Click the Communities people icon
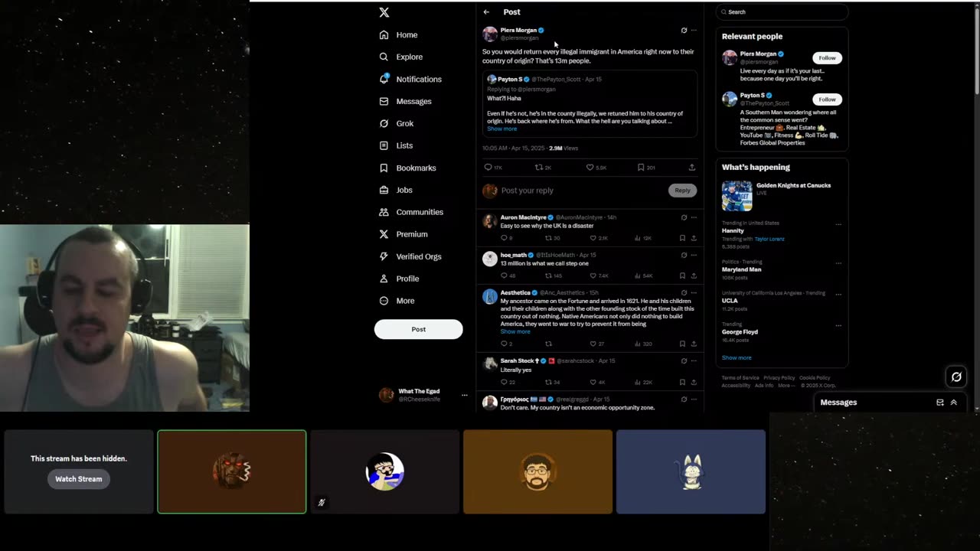 384,212
